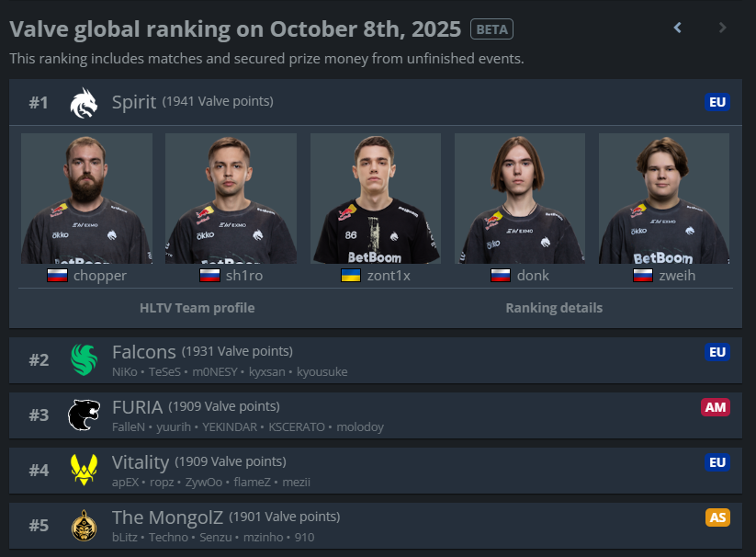Screen dimensions: 756x557
Task: Open chopper's player photo
Action: click(86, 199)
